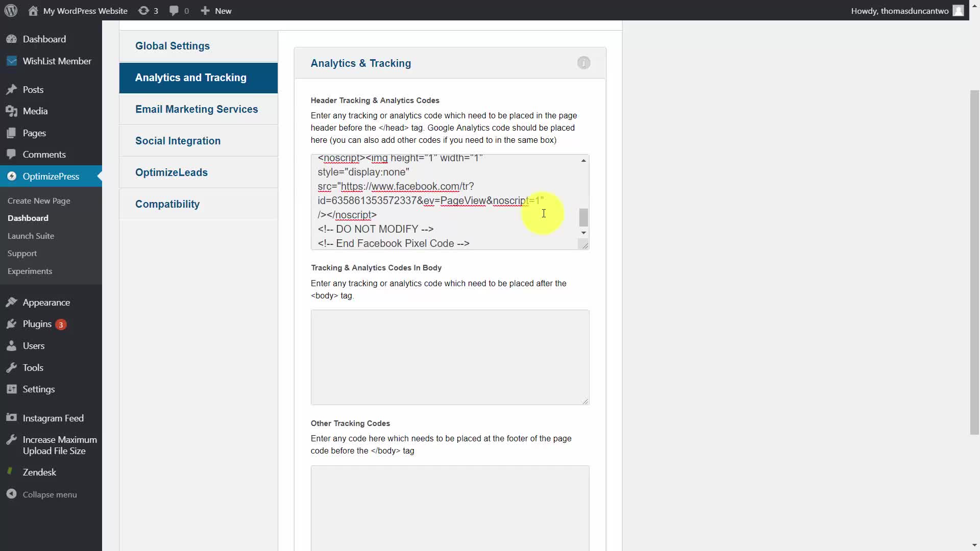Select Analytics and Tracking tab
Screen dimensions: 980x551
pos(199,78)
